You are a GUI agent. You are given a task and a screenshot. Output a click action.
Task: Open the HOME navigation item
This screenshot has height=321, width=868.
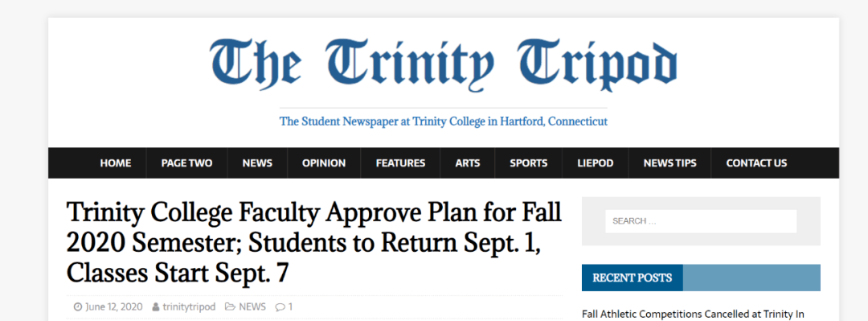(116, 163)
